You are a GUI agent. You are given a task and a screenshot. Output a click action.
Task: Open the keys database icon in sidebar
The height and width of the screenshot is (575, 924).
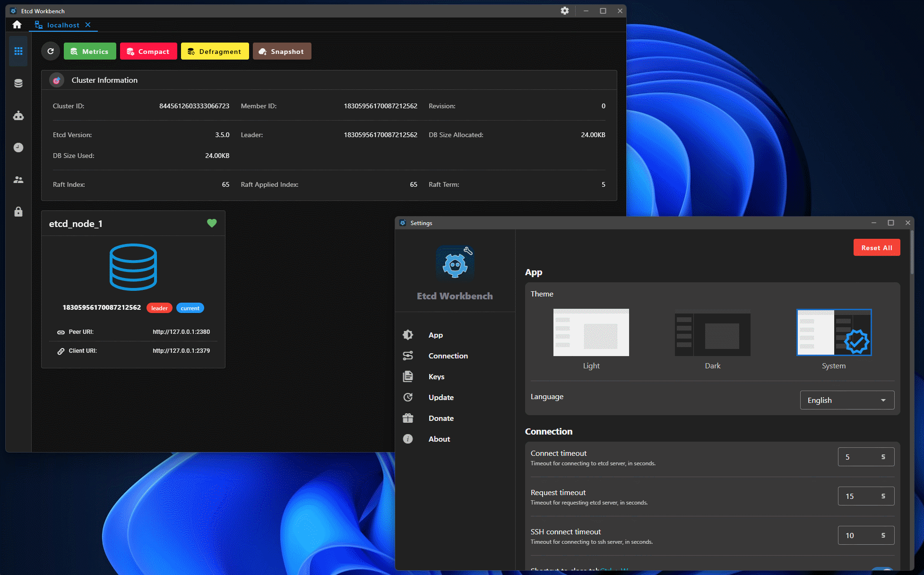(x=18, y=83)
